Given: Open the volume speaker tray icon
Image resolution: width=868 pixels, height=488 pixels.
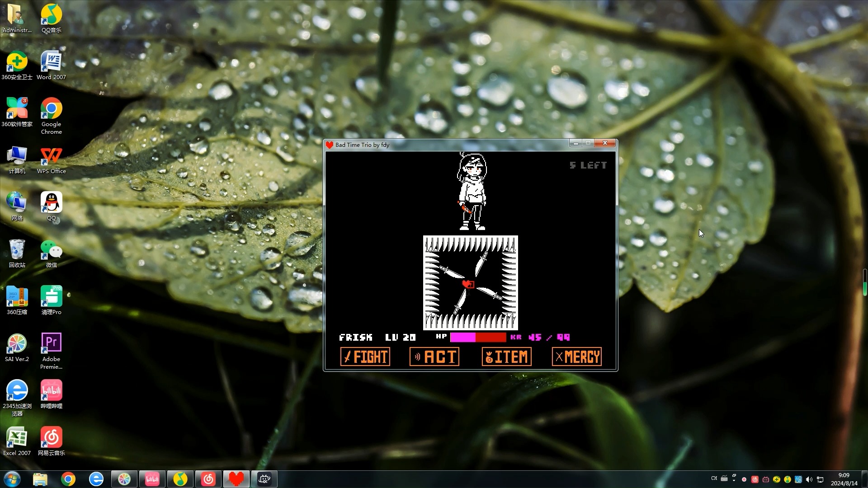Looking at the screenshot, I should coord(809,479).
